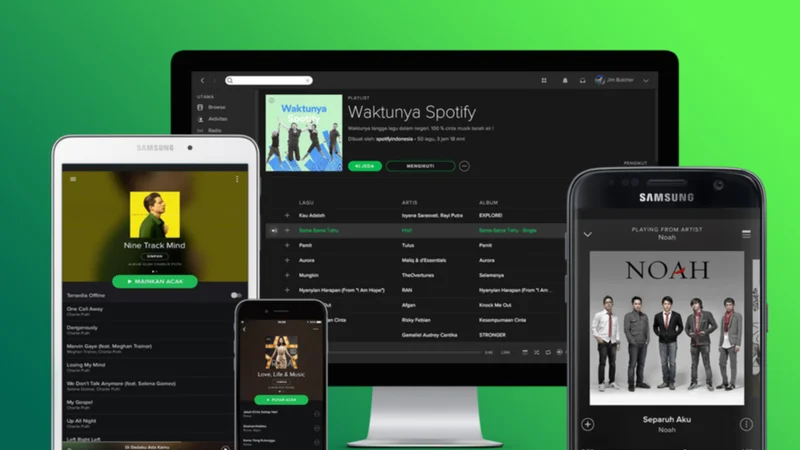Click the Waktunya Spotify playlist cover
The image size is (800, 450).
(x=304, y=133)
